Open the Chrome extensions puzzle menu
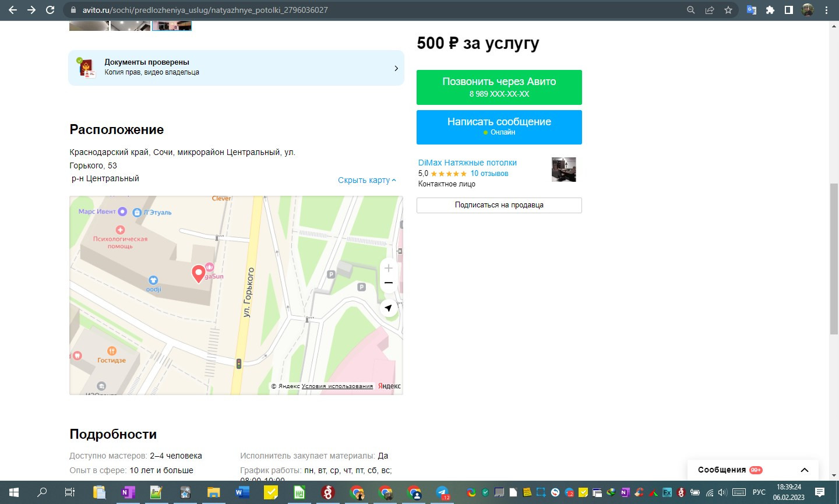The image size is (839, 504). point(770,10)
